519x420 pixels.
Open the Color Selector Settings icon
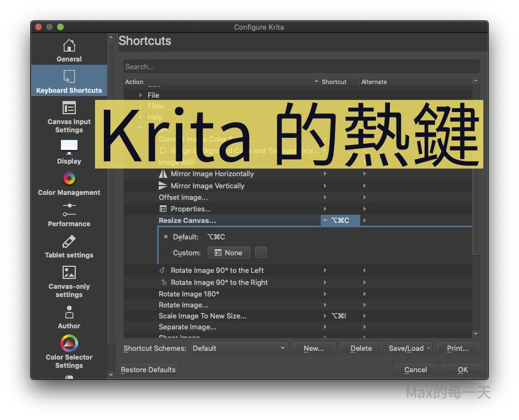tap(69, 344)
